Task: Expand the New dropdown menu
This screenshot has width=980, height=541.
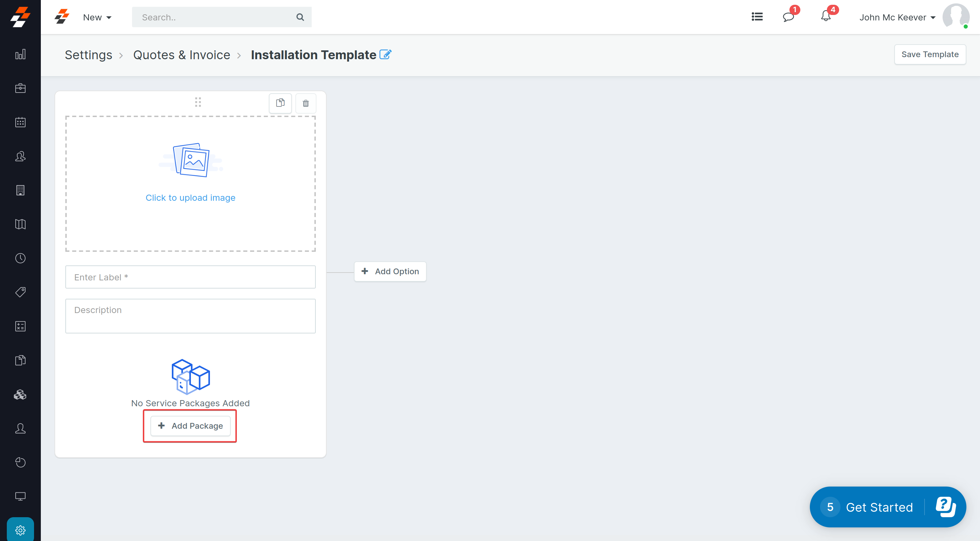Action: coord(97,17)
